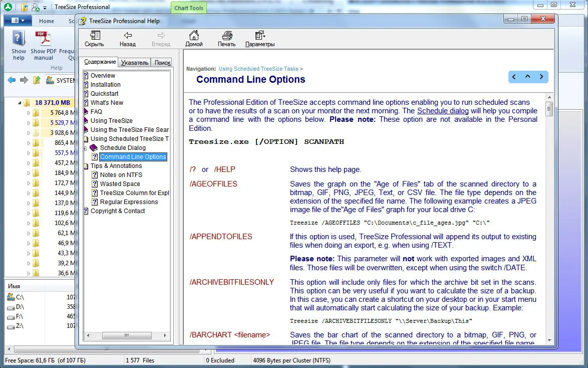The image size is (588, 368).
Task: Click C:\ drive icon in drive list
Action: click(x=11, y=297)
